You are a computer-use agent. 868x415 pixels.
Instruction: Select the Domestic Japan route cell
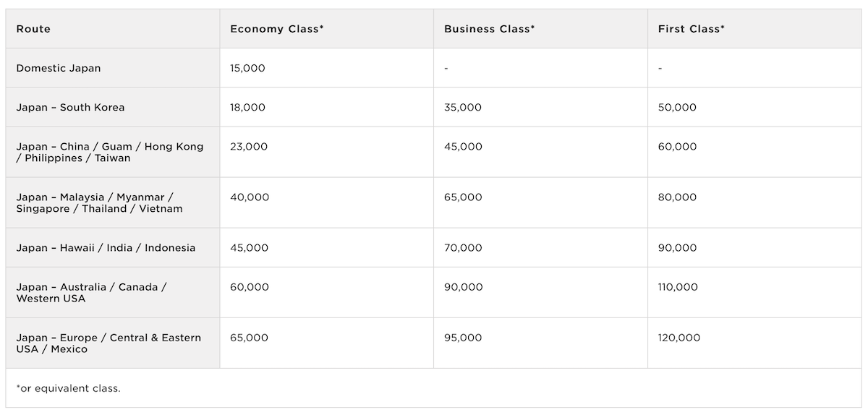[x=59, y=68]
